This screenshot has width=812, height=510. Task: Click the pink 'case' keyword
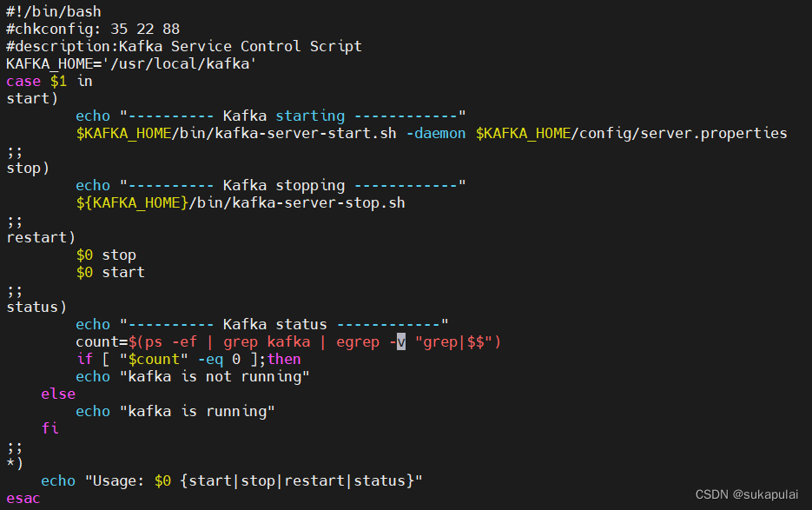click(23, 82)
